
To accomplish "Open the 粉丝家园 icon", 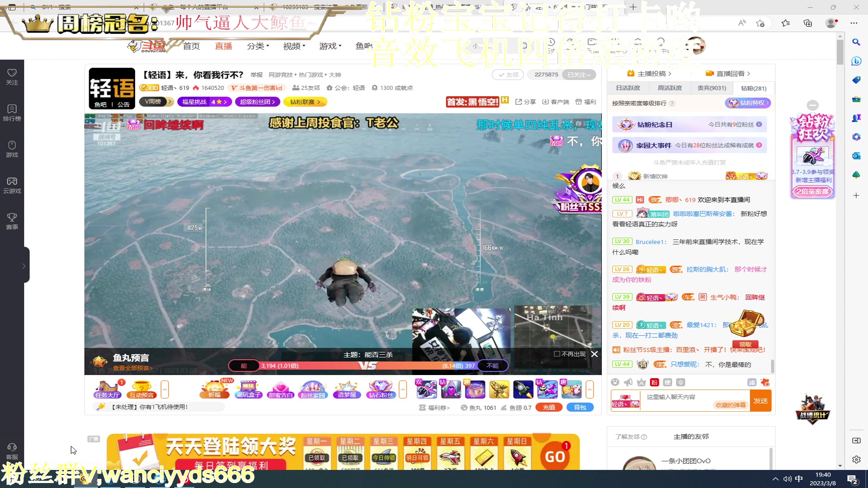I will pos(313,389).
